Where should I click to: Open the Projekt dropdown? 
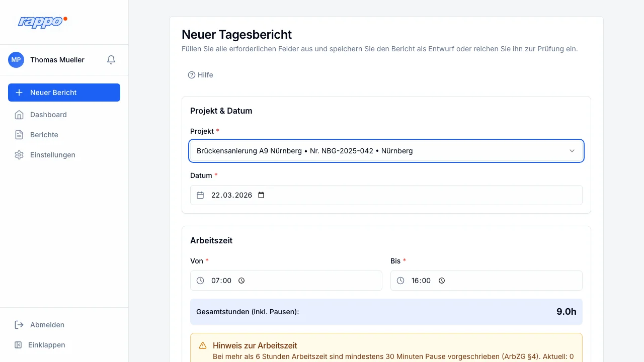pos(386,151)
